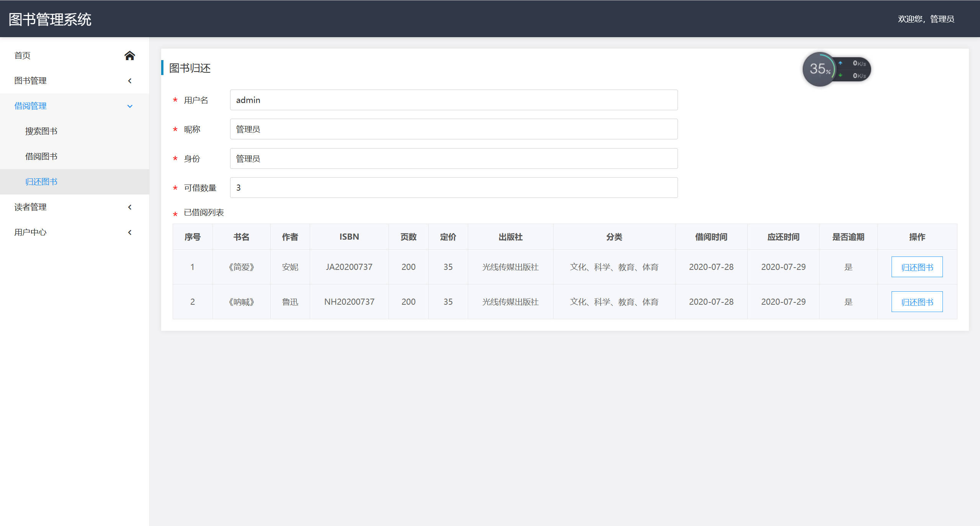Click the circular 35% progress gauge
980x526 pixels.
coord(820,69)
